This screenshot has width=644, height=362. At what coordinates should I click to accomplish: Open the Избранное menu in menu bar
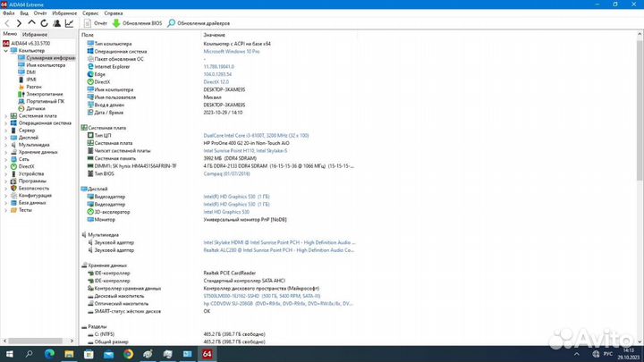pos(64,13)
